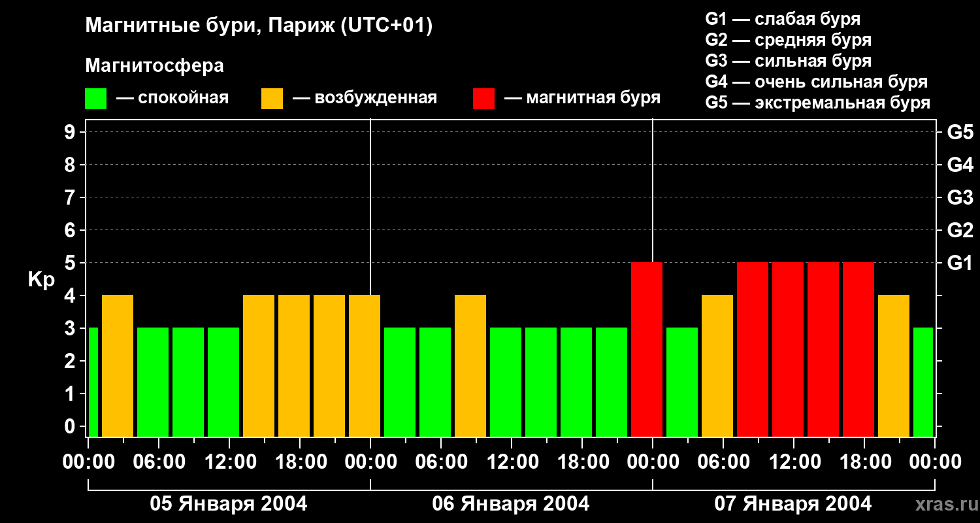The height and width of the screenshot is (523, 980).
Task: Click red bar crossing 12:00 on 07 Января
Action: pos(788,350)
